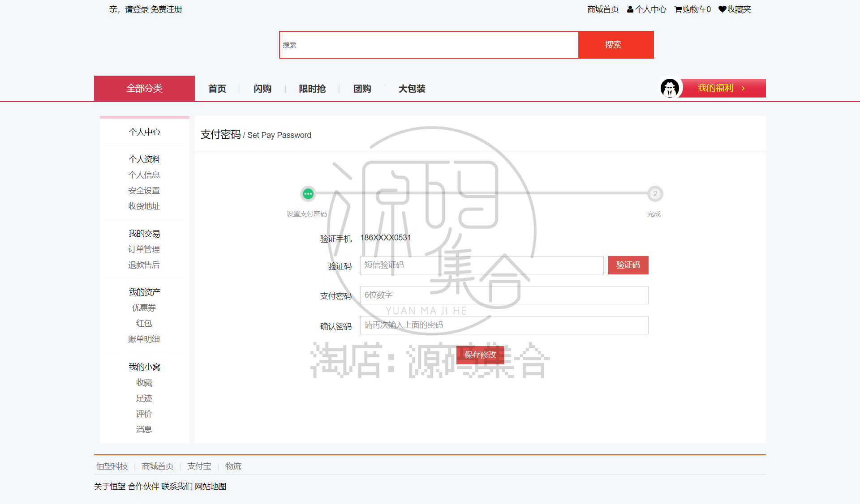Click the heart icon for 收藏夹
This screenshot has height=504, width=860.
pyautogui.click(x=722, y=9)
